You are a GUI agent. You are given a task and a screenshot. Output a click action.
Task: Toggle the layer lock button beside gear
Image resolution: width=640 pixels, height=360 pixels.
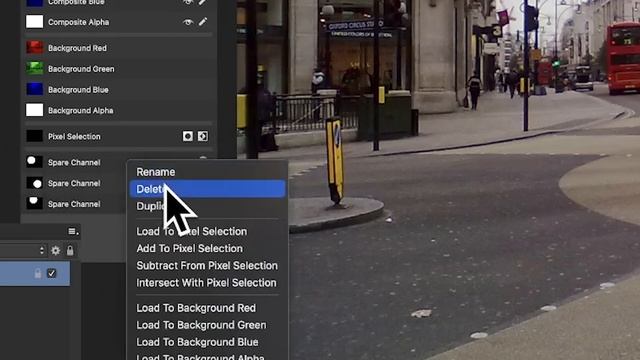pos(70,250)
